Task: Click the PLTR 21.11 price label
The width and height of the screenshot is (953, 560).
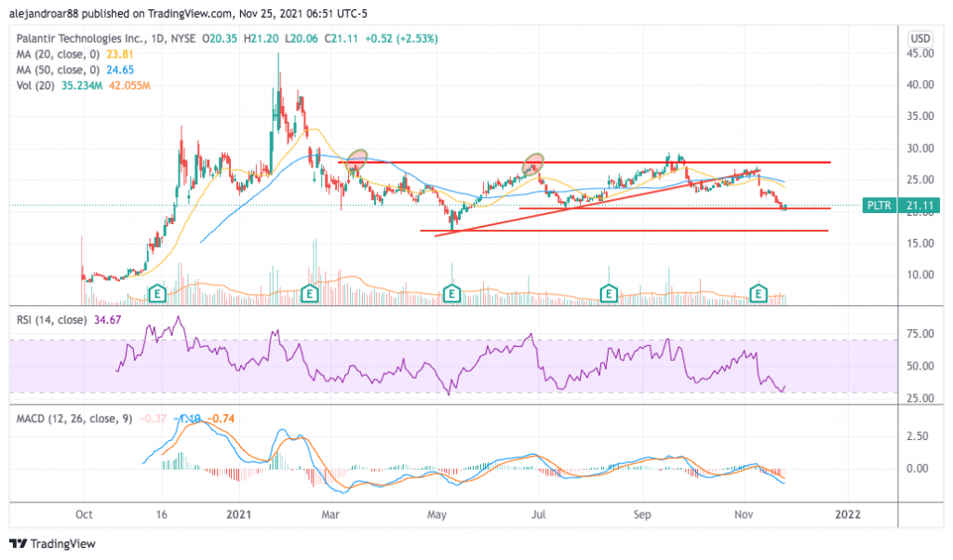Action: (x=901, y=206)
